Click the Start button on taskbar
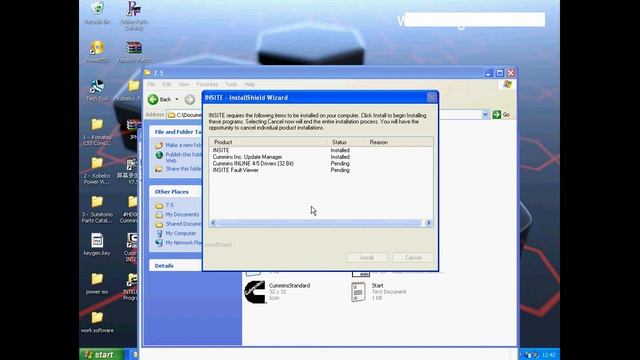Image resolution: width=640 pixels, height=360 pixels. pyautogui.click(x=101, y=354)
